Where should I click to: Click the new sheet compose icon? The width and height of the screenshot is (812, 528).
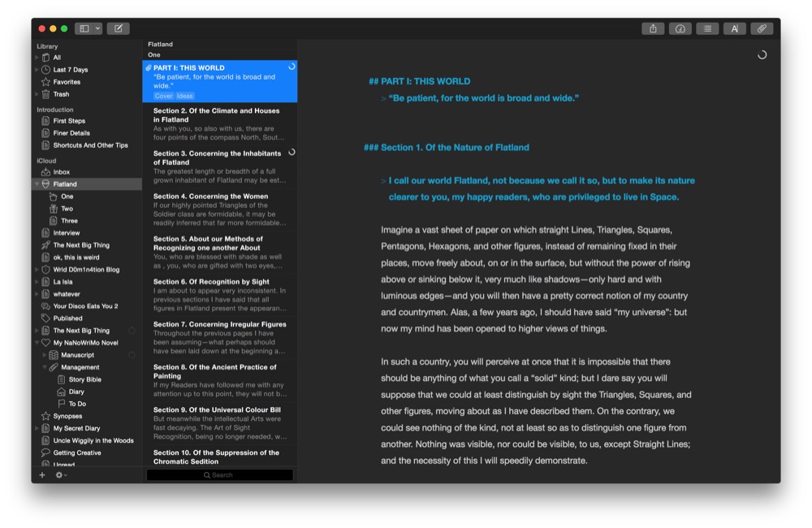118,28
